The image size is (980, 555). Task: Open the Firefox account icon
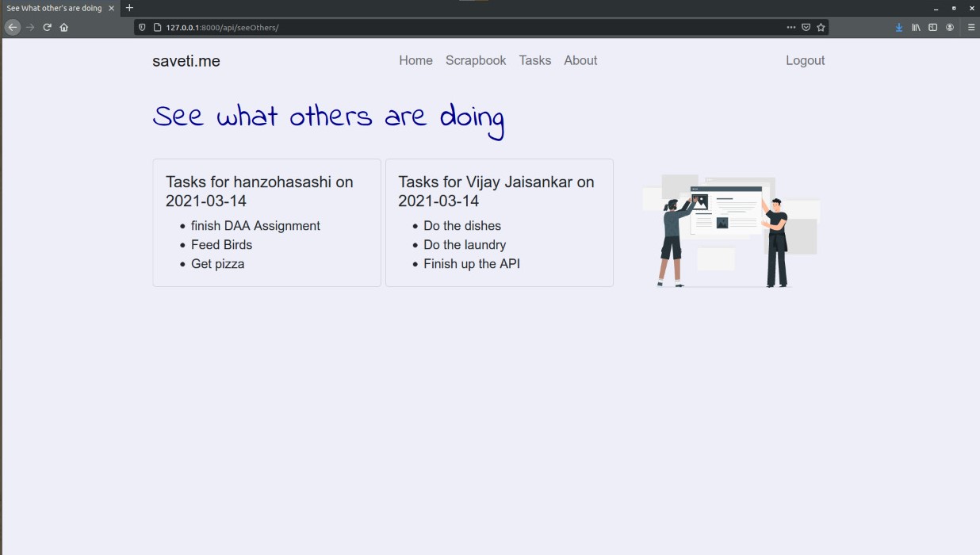pyautogui.click(x=950, y=27)
